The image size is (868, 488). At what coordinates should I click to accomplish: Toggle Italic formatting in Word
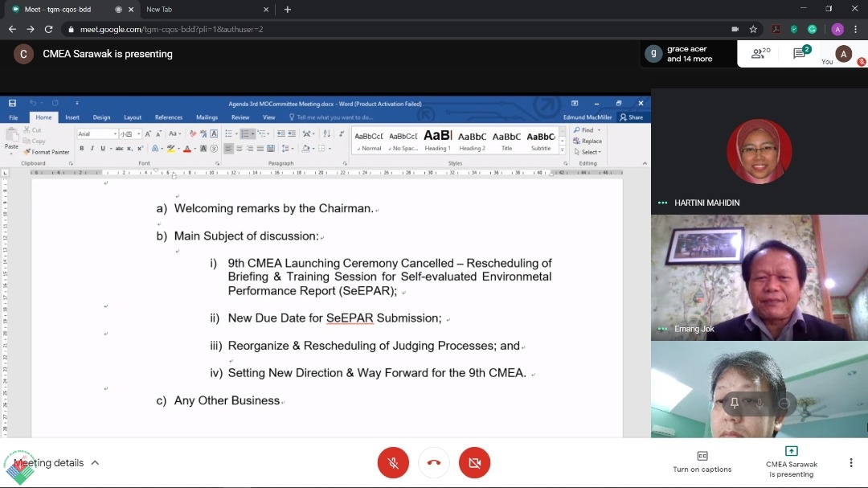coord(92,149)
